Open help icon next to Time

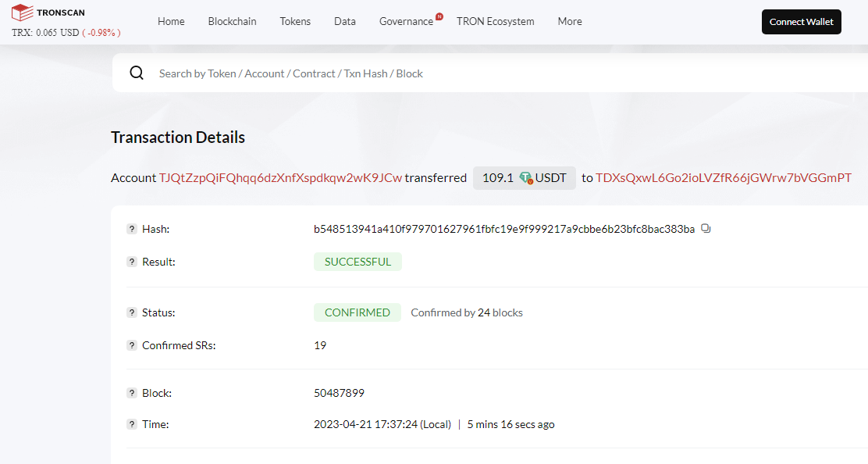[132, 424]
